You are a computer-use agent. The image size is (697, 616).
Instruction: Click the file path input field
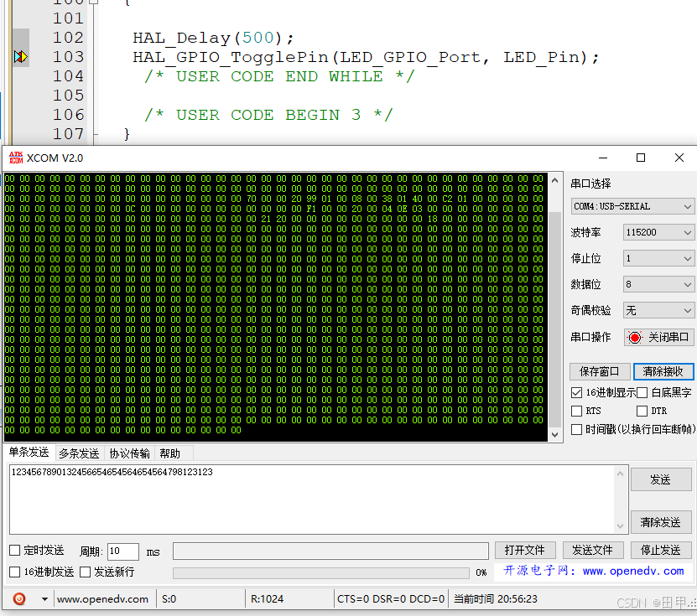330,551
